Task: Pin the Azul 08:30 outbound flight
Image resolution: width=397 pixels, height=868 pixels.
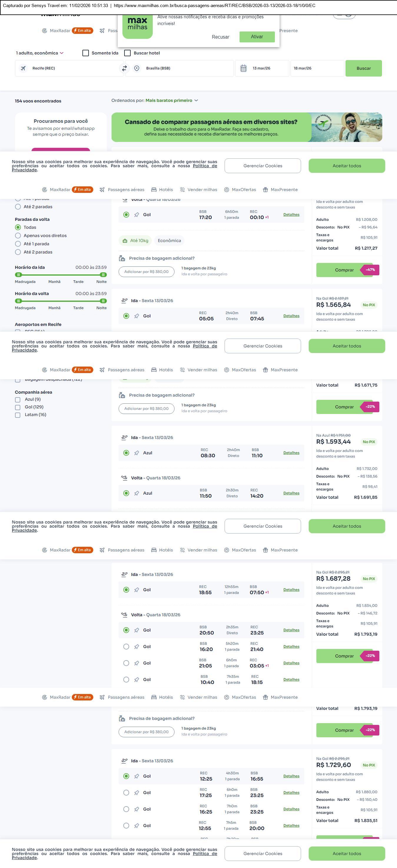Action: 136,453
